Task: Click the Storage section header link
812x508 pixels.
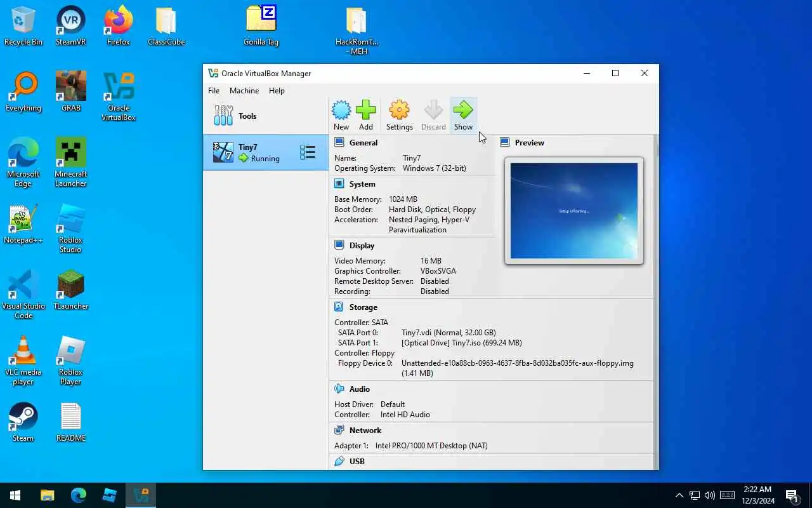Action: (363, 307)
